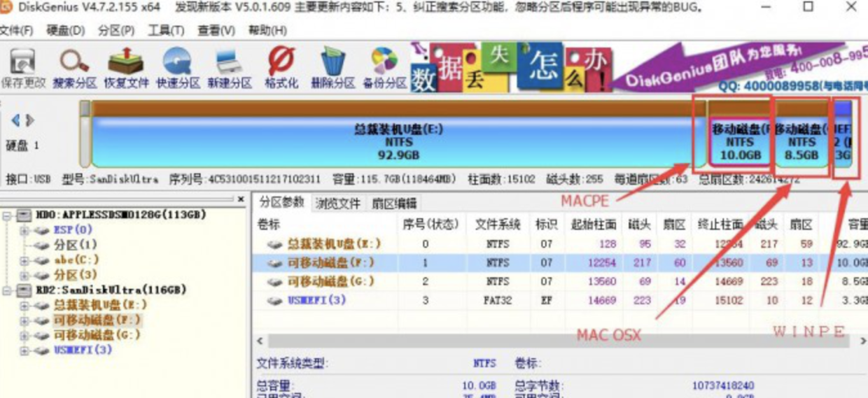Select RD2:SanDiskUltra(116GB) in tree
Image resolution: width=868 pixels, height=398 pixels.
tap(111, 290)
